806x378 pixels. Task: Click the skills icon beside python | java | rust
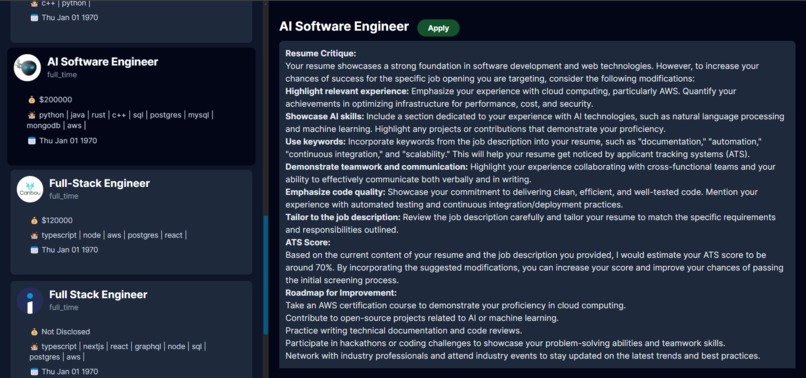(x=32, y=115)
